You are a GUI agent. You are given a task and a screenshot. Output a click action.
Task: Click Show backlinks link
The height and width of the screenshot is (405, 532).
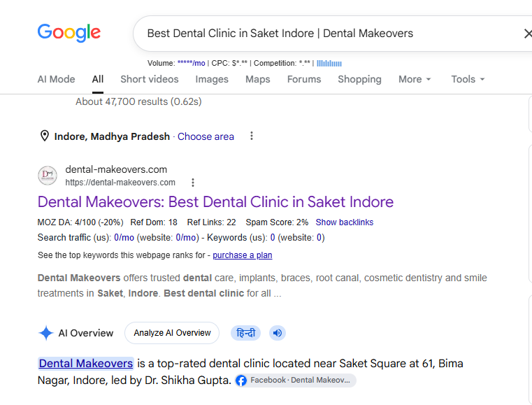[345, 222]
